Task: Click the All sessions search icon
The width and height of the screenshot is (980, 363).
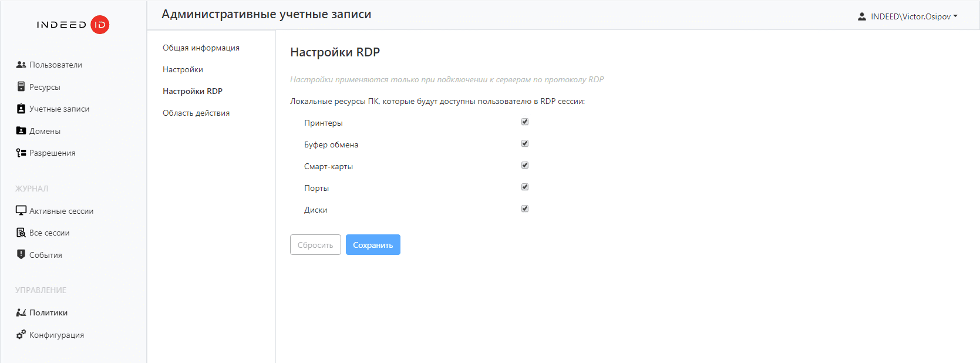Action: (x=21, y=233)
